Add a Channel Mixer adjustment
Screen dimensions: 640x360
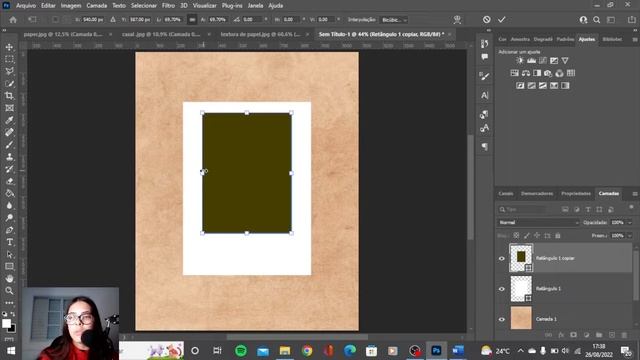559,73
